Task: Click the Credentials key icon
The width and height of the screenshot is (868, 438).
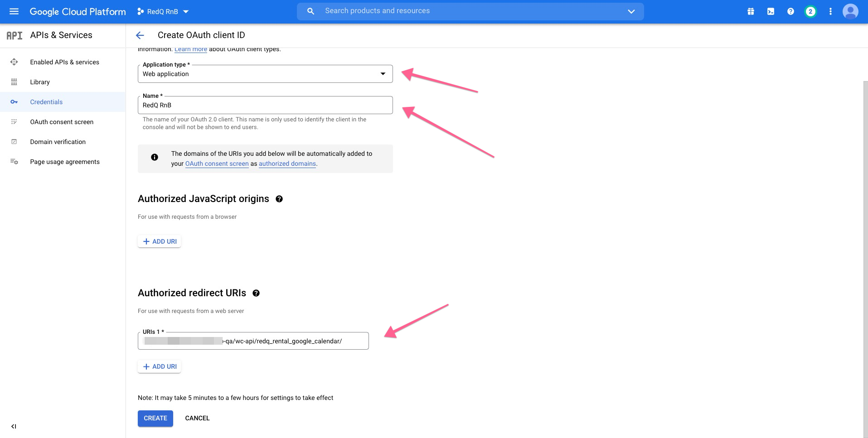Action: pos(14,102)
